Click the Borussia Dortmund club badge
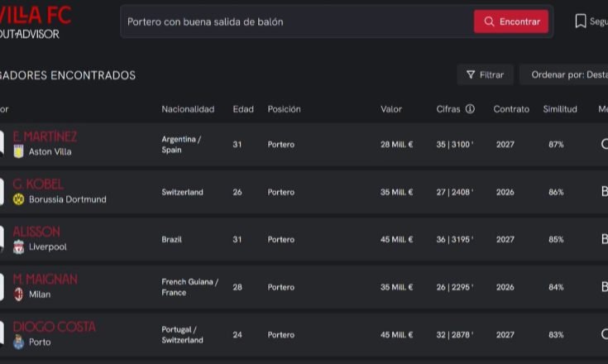Viewport: 608px width, 364px height. click(18, 199)
